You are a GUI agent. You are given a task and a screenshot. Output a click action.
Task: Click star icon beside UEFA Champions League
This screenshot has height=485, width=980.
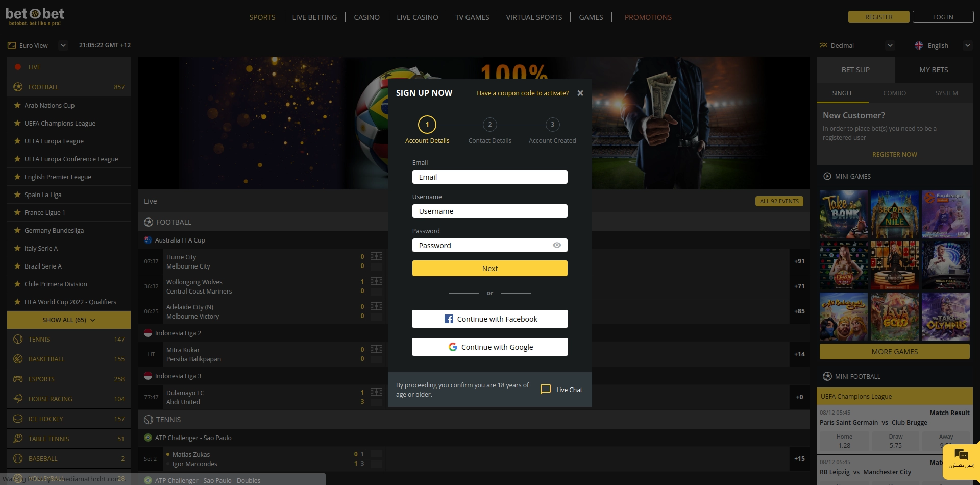pyautogui.click(x=17, y=123)
